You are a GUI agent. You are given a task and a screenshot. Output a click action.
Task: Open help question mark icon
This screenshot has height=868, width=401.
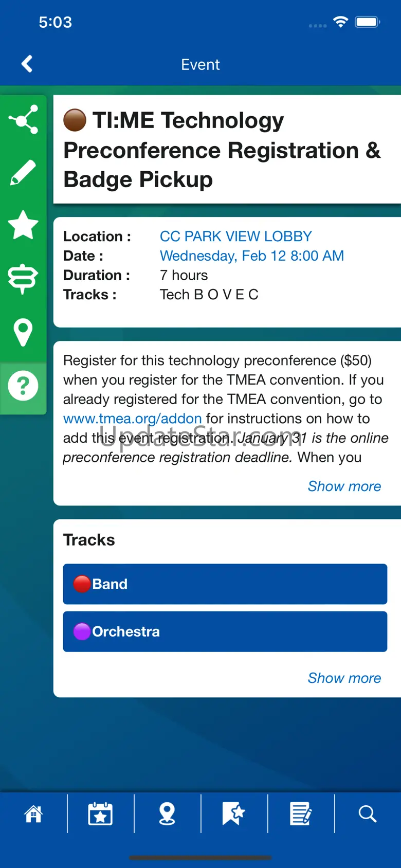click(23, 386)
